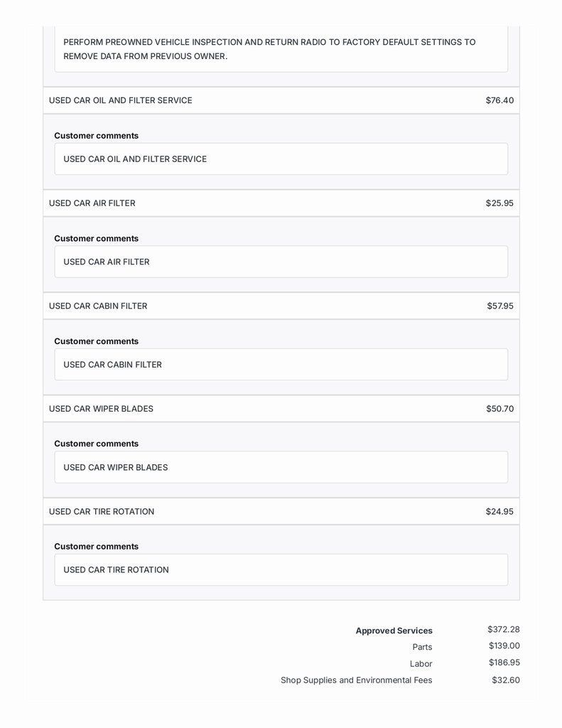Select the Used Car Wiper Blades row title
Image resolution: width=562 pixels, height=728 pixels.
click(x=101, y=409)
